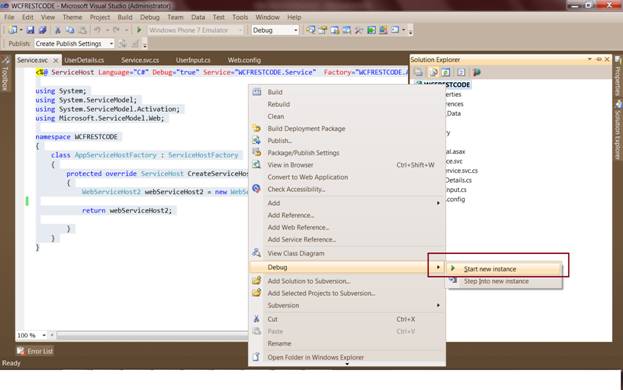Close the Solution Explorer panel
Image resolution: width=623 pixels, height=390 pixels.
pos(607,60)
